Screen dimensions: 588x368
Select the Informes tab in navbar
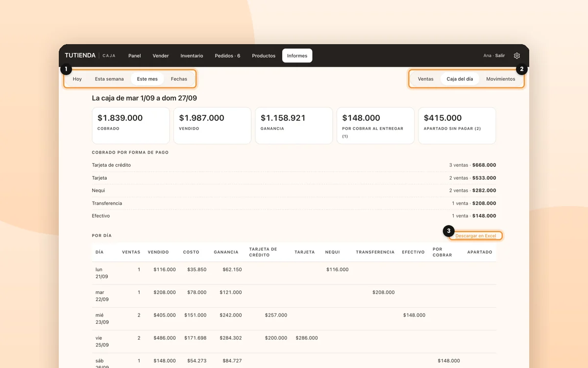pos(297,56)
